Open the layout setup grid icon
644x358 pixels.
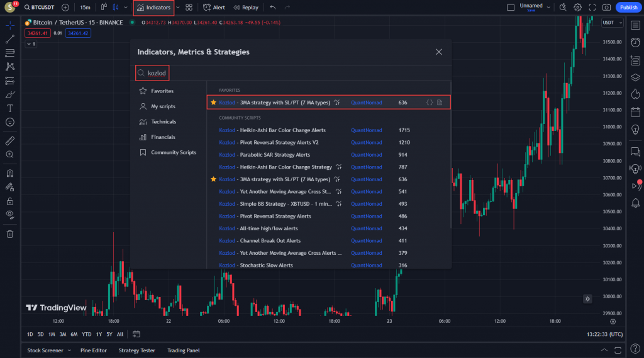(x=189, y=8)
